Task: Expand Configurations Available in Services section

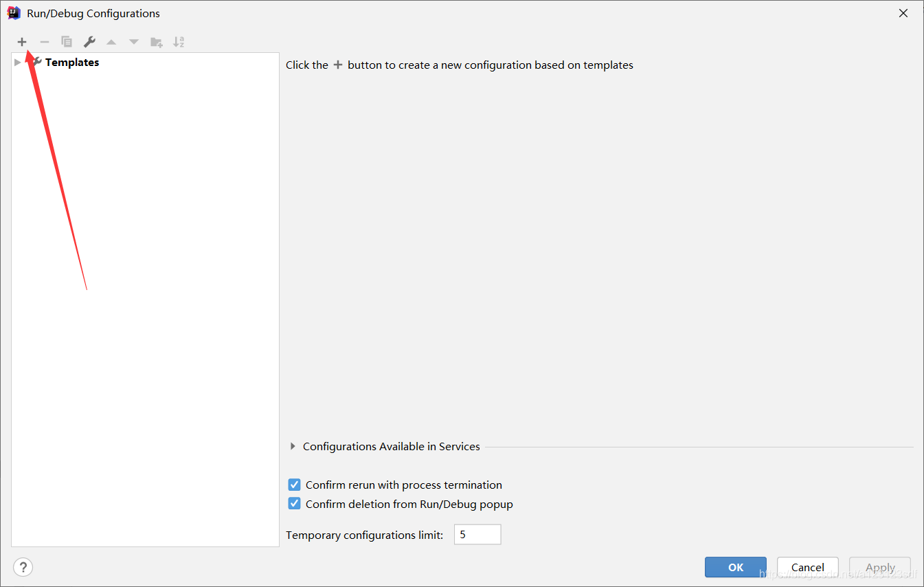Action: click(x=293, y=447)
